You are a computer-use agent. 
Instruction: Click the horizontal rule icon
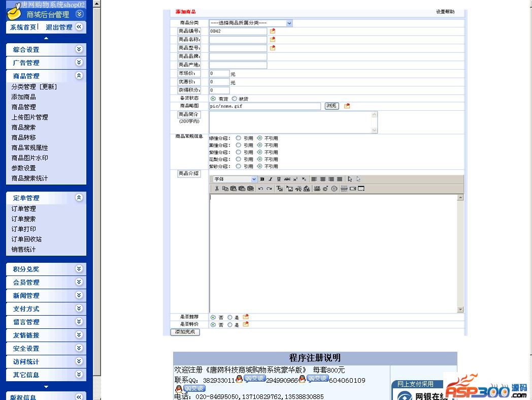[344, 189]
